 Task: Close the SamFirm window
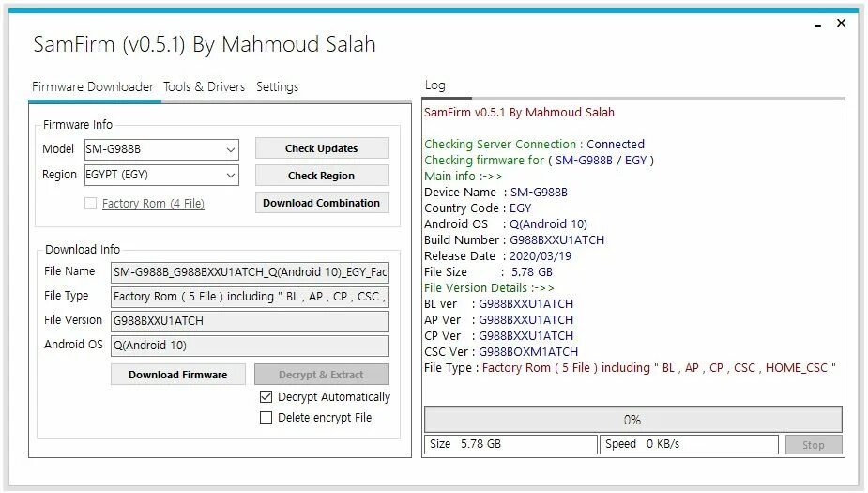(x=841, y=23)
